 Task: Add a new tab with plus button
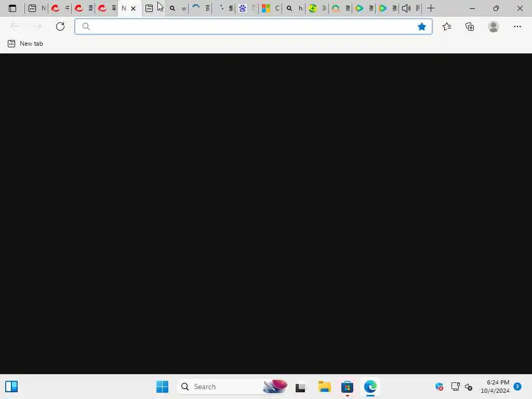click(431, 8)
